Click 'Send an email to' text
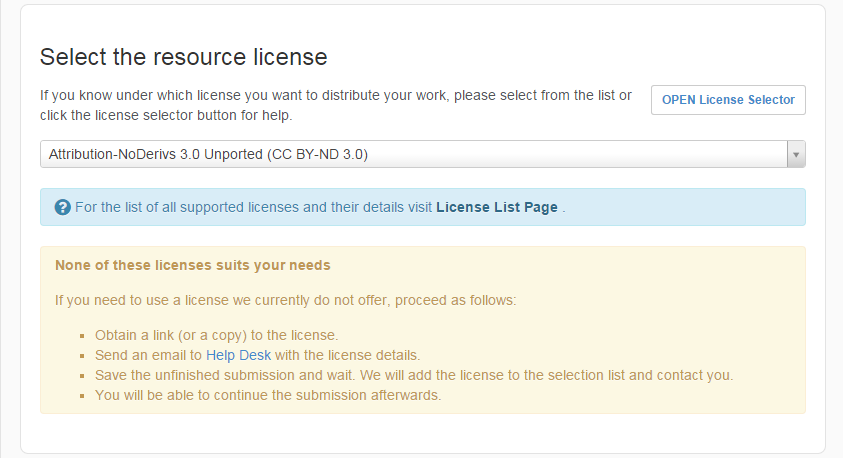This screenshot has width=843, height=458. [149, 355]
